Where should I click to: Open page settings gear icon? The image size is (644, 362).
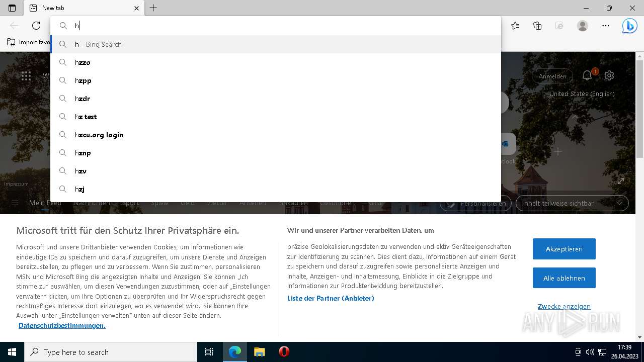609,75
